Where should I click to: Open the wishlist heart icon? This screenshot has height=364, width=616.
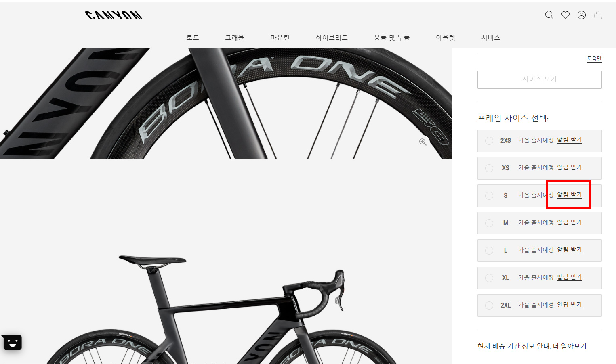point(566,15)
